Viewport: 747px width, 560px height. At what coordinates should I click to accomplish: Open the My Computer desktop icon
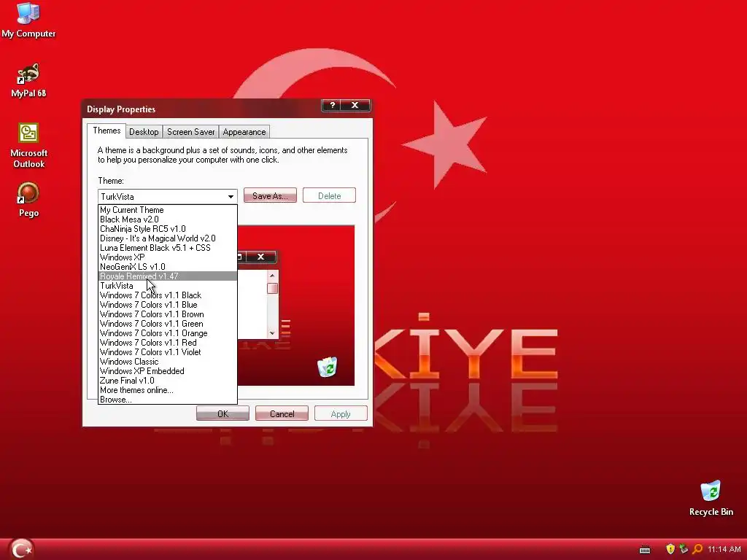tap(28, 20)
